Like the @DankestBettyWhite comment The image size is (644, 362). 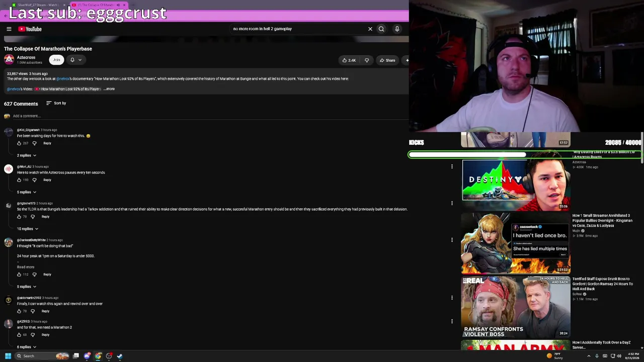(x=19, y=275)
